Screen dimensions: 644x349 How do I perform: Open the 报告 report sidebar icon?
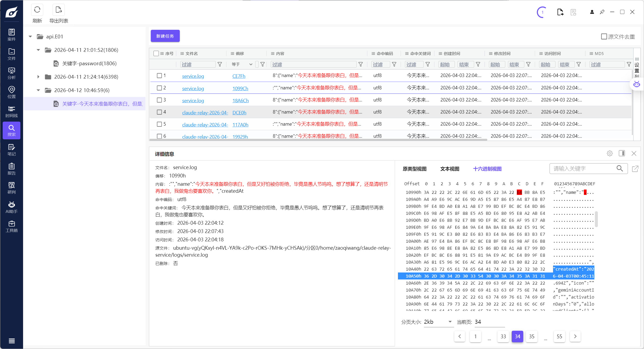tap(11, 169)
